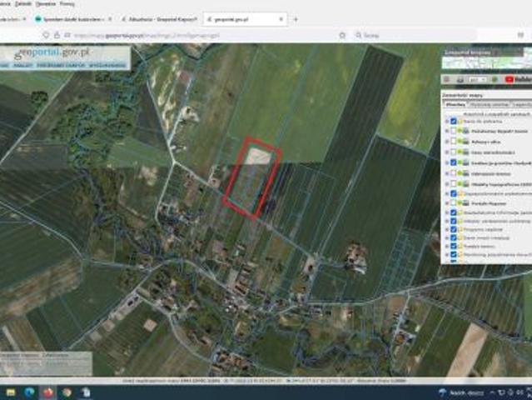Viewport: 532px width, 400px height.
Task: Click the first gray icon in map toolbar
Action: click(447, 79)
